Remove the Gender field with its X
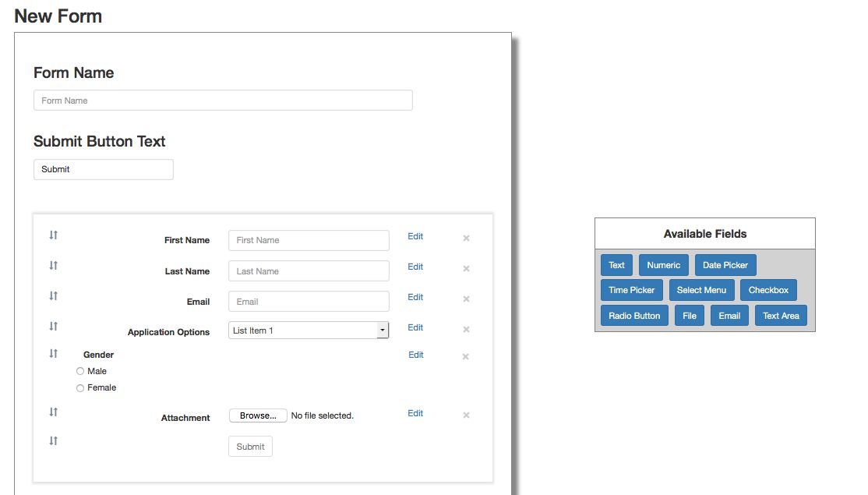Viewport: 868px width, 495px height. 465,356
